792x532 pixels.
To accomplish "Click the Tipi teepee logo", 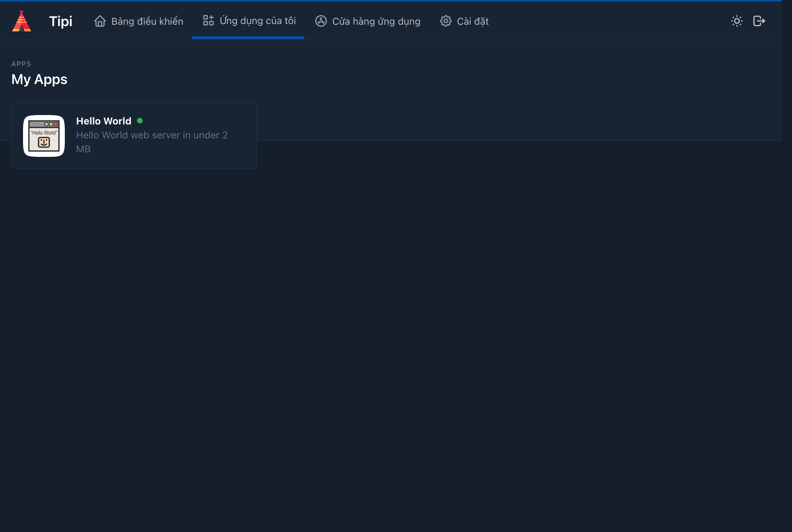I will pyautogui.click(x=22, y=21).
